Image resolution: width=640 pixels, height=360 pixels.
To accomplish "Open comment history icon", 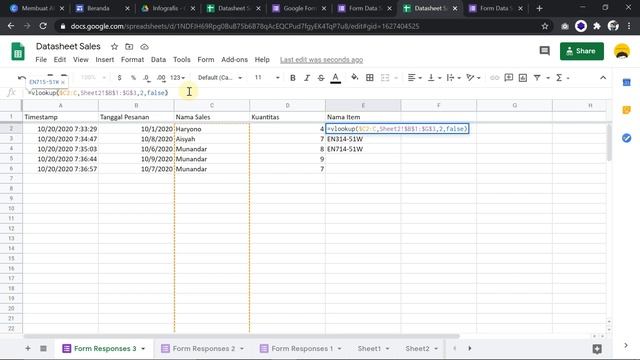I will click(544, 51).
